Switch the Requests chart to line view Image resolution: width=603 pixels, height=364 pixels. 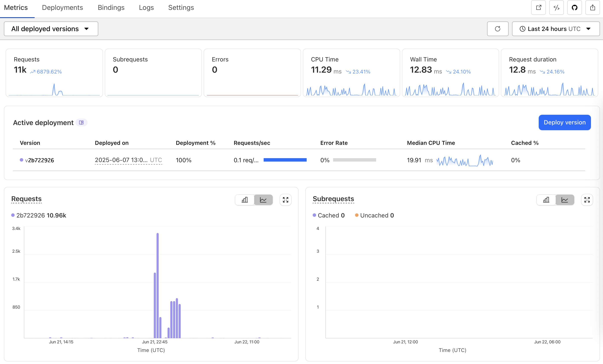pos(263,200)
